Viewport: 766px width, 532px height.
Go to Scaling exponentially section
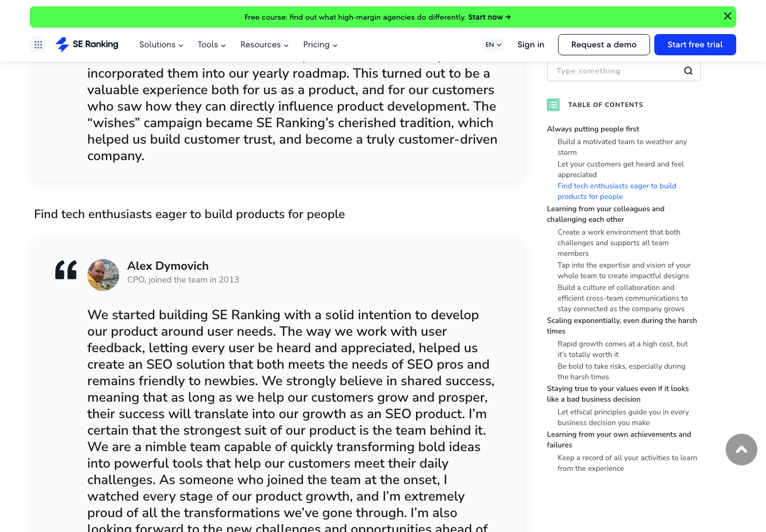point(622,326)
